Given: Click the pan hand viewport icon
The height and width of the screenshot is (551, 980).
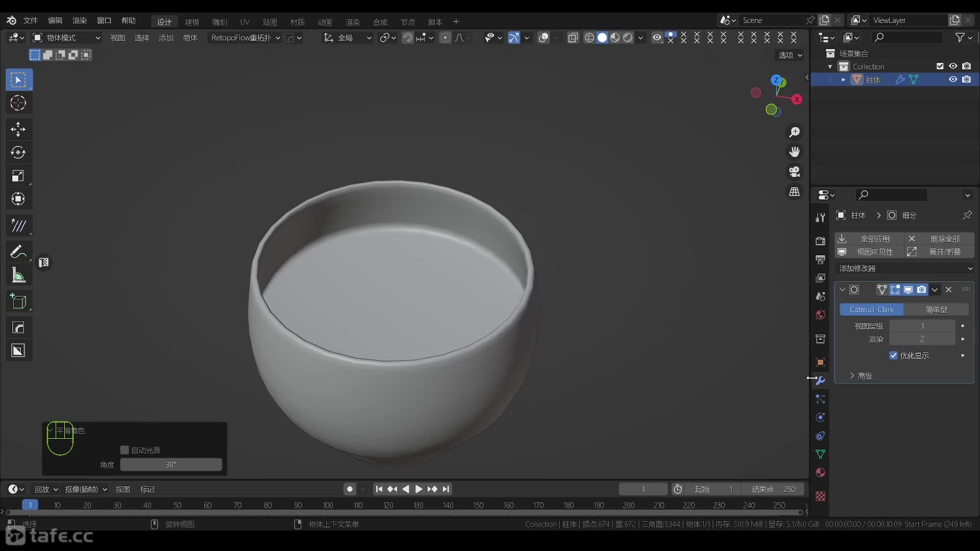Looking at the screenshot, I should [795, 152].
